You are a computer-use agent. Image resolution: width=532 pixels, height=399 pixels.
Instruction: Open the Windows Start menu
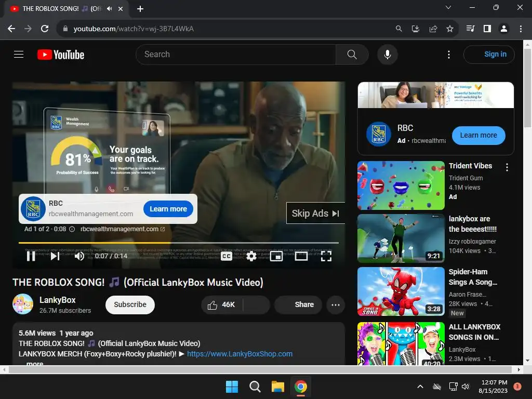232,387
